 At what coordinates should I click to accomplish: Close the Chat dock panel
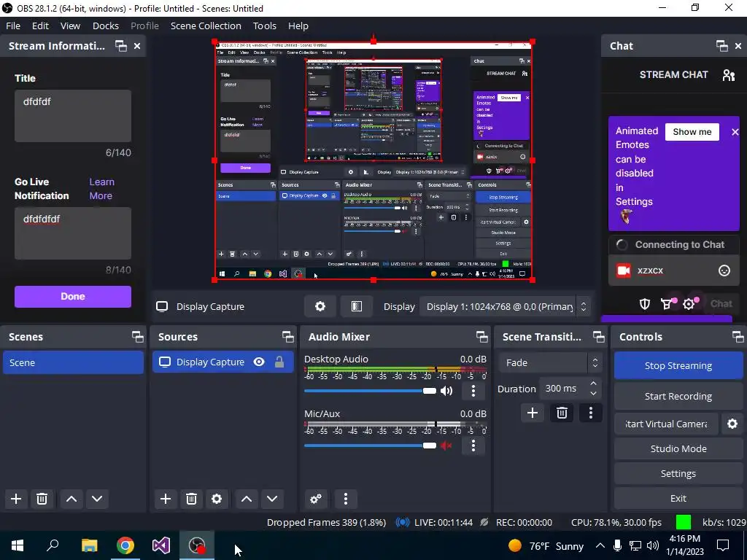coord(738,46)
